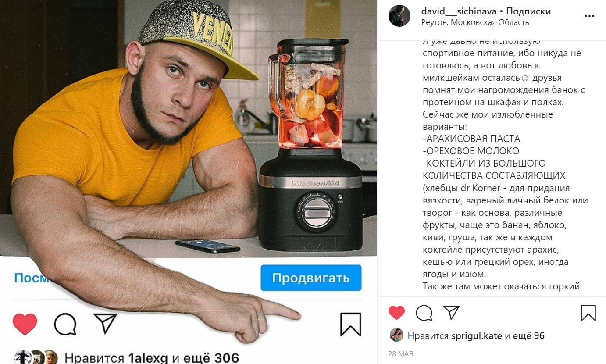Viewport: 606px width, 364px height.
Task: Click the red heart inside the photo
Action: (x=25, y=324)
